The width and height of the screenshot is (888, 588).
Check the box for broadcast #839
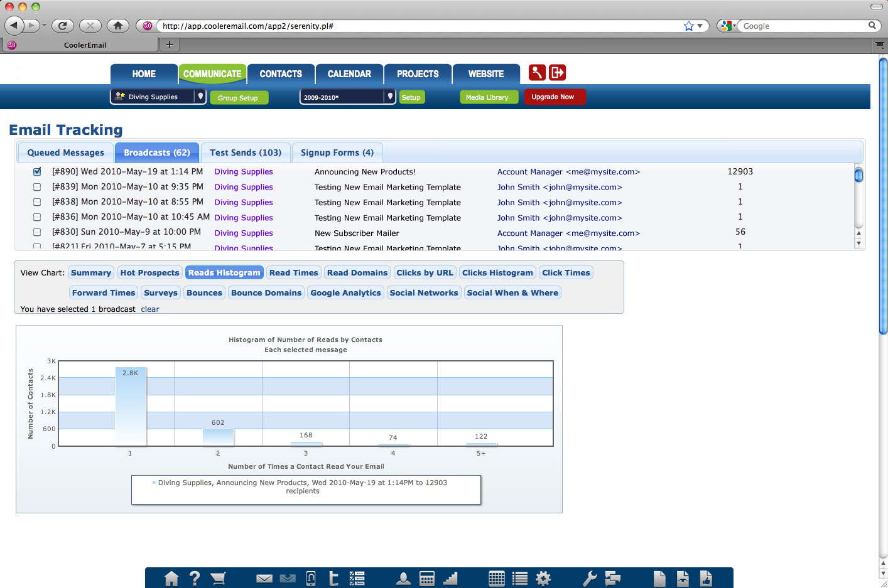[x=37, y=187]
